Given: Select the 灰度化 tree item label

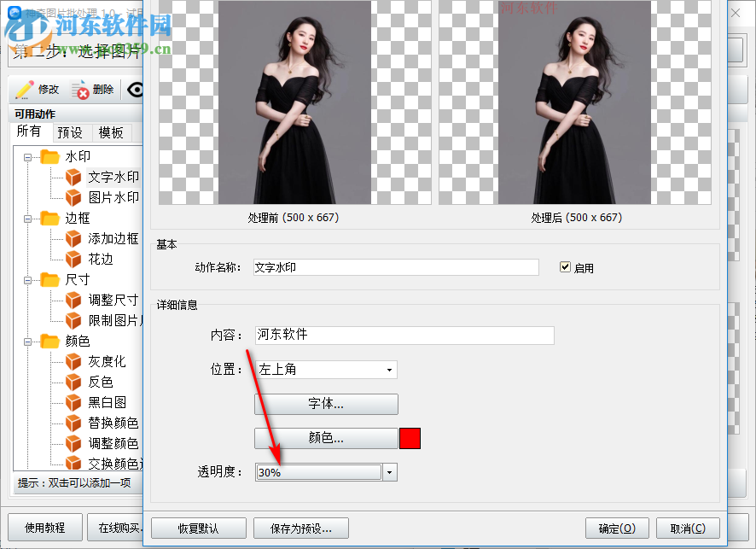Looking at the screenshot, I should tap(107, 361).
